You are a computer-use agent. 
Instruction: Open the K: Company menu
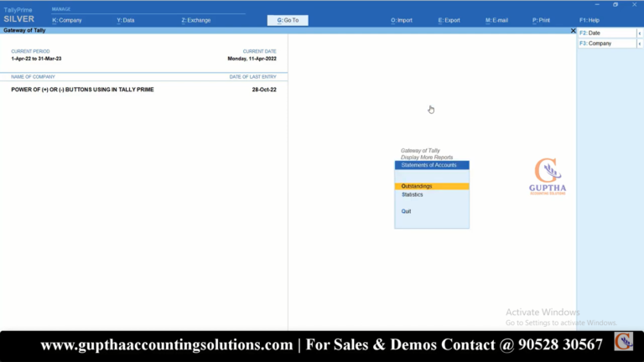click(67, 20)
